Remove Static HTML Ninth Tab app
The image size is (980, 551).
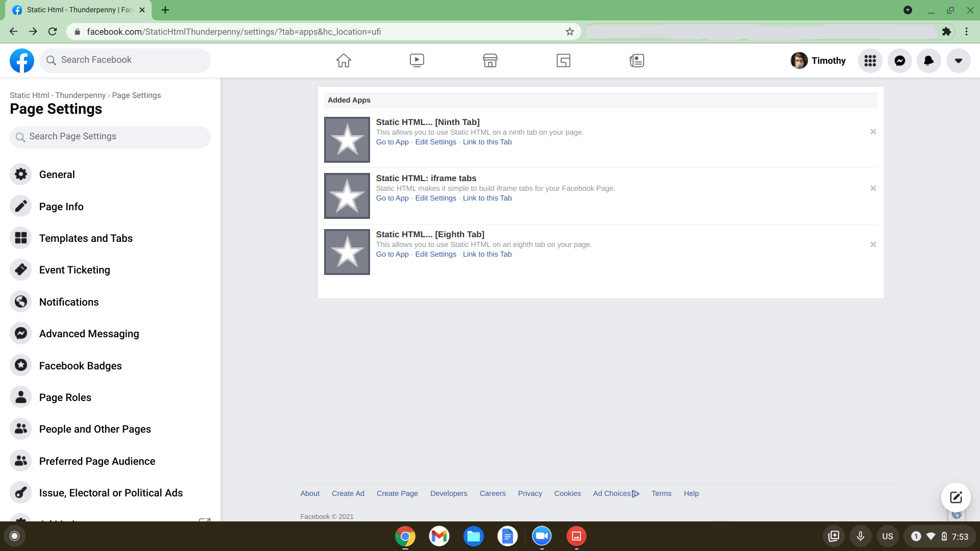coord(873,132)
